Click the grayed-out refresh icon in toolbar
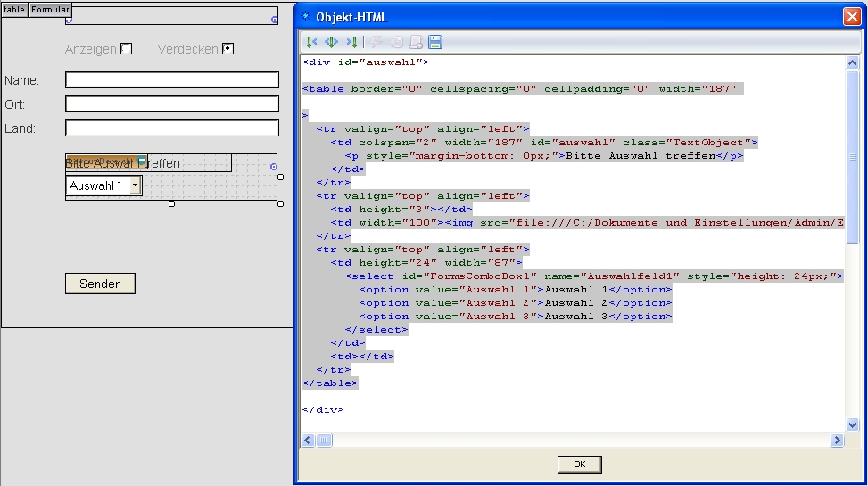The height and width of the screenshot is (486, 868). pyautogui.click(x=396, y=42)
